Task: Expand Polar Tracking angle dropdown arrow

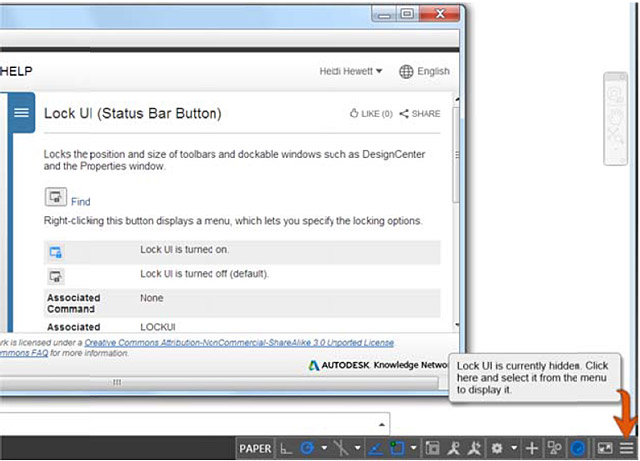Action: point(324,448)
